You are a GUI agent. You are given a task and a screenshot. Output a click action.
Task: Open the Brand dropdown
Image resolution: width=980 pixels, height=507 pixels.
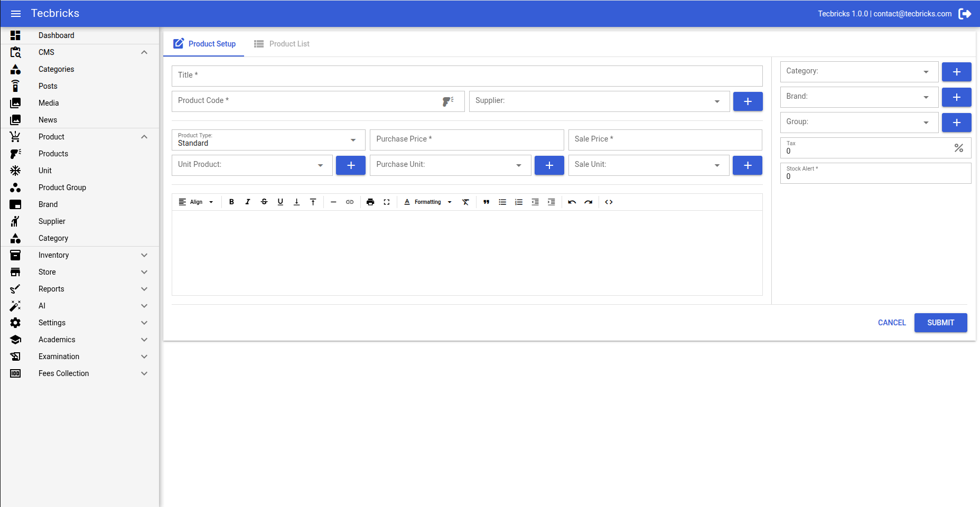coord(859,97)
